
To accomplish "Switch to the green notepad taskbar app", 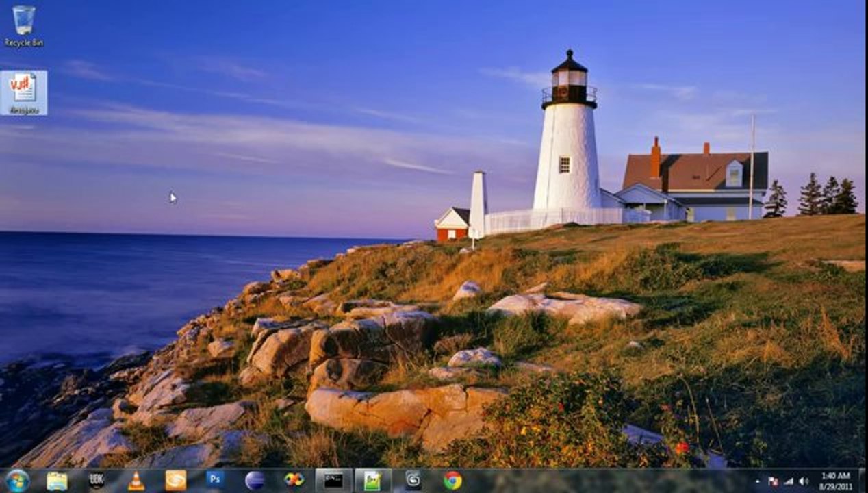I will [373, 481].
